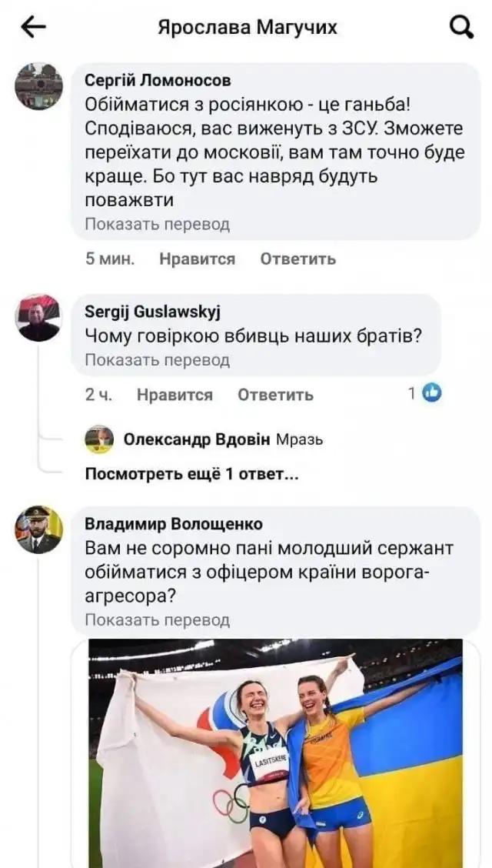Tap the Ярослава Магучих page title
The width and height of the screenshot is (492, 868).
click(247, 28)
